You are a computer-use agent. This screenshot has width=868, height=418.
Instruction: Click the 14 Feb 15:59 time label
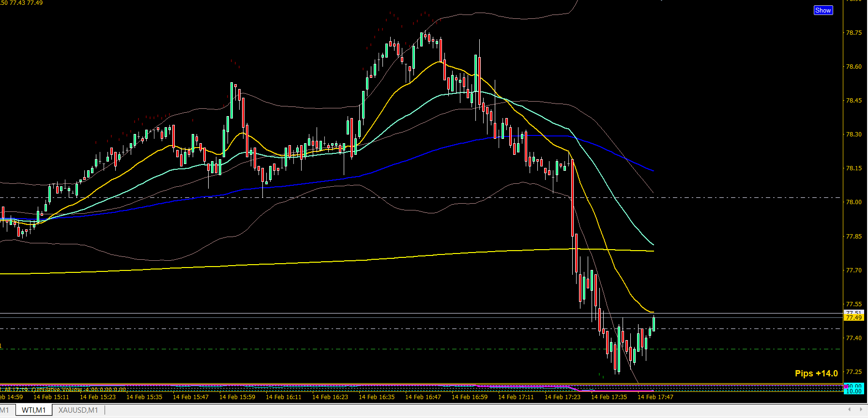click(x=237, y=397)
